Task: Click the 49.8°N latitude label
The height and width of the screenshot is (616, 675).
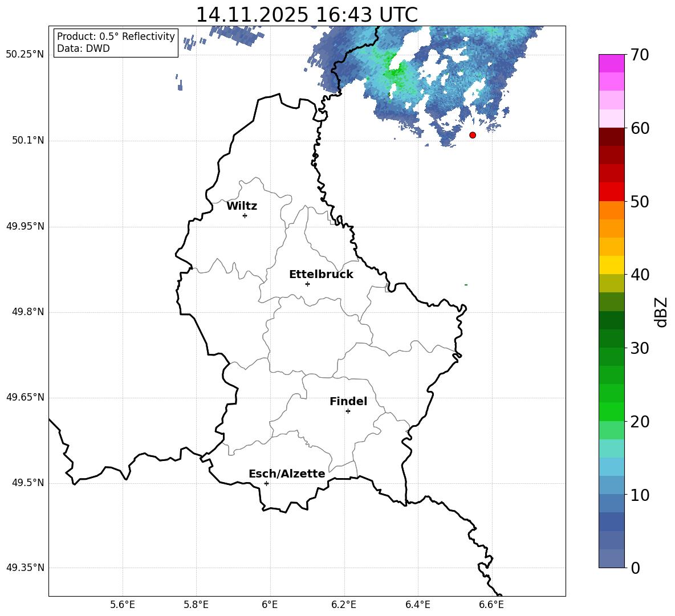Action: coord(28,312)
